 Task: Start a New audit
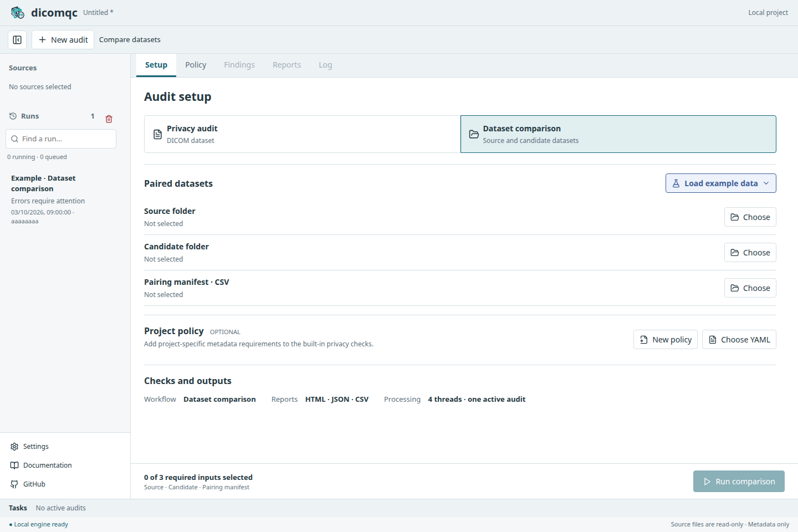[x=63, y=40]
